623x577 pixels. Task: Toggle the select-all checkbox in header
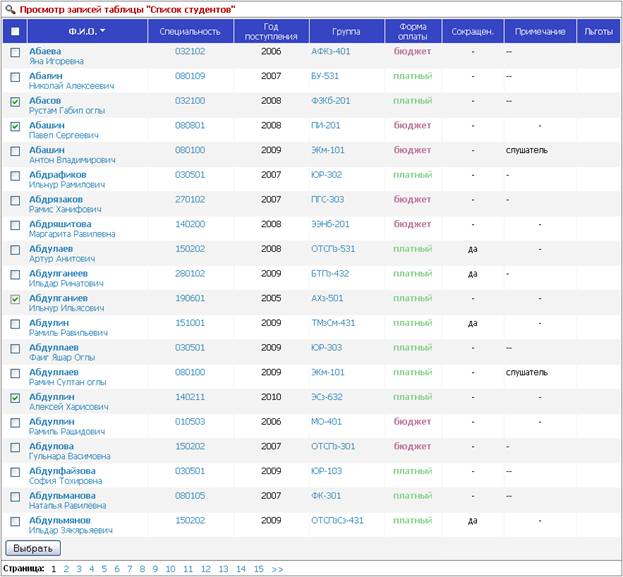pos(15,31)
